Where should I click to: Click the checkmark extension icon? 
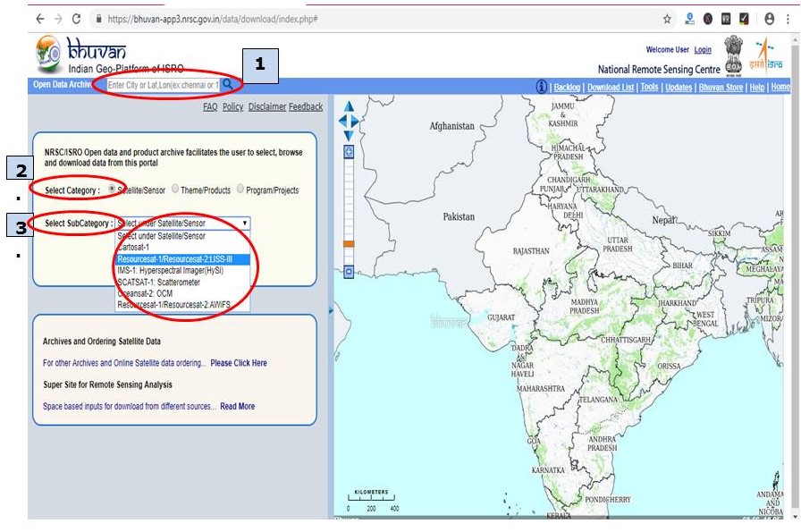[x=744, y=19]
